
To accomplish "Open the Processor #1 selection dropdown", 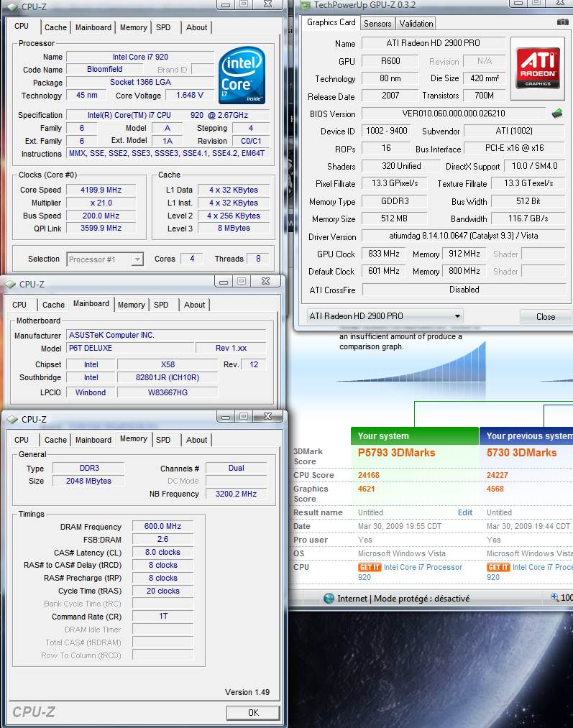I will pyautogui.click(x=137, y=259).
